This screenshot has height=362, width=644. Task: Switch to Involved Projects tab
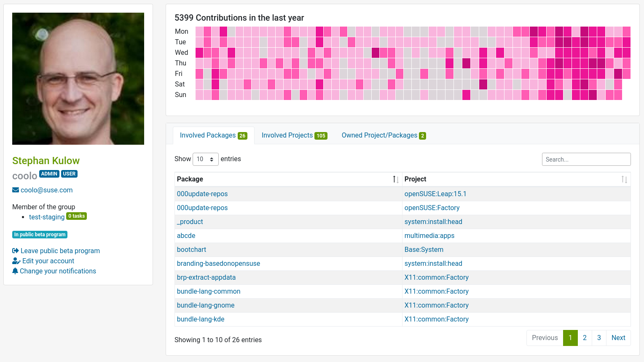pyautogui.click(x=294, y=135)
